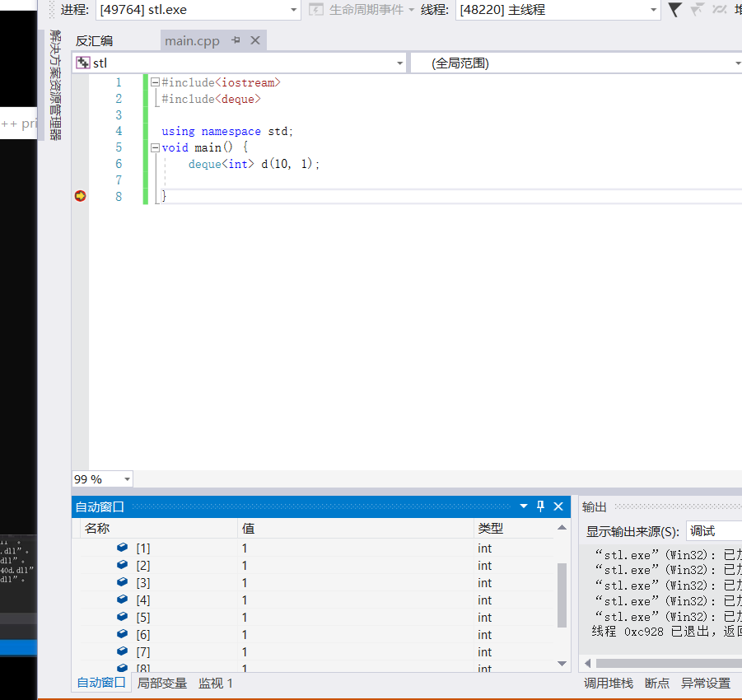Open the 显示输出来源 dropdown showing 调试

click(714, 531)
